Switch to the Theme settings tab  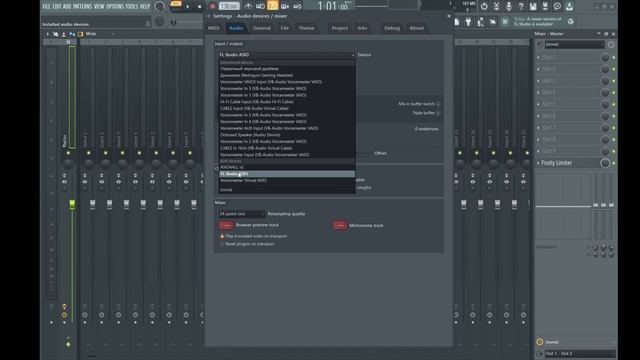tap(306, 28)
